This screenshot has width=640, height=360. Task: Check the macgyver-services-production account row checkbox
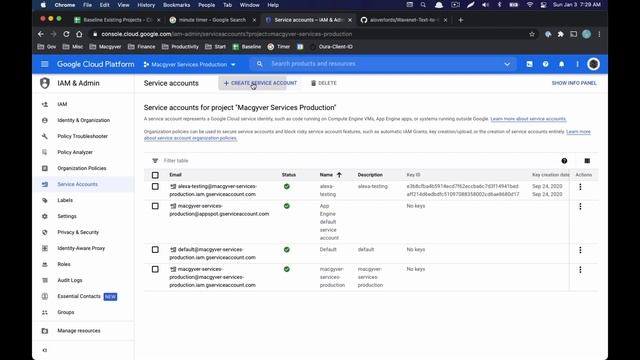click(x=155, y=269)
